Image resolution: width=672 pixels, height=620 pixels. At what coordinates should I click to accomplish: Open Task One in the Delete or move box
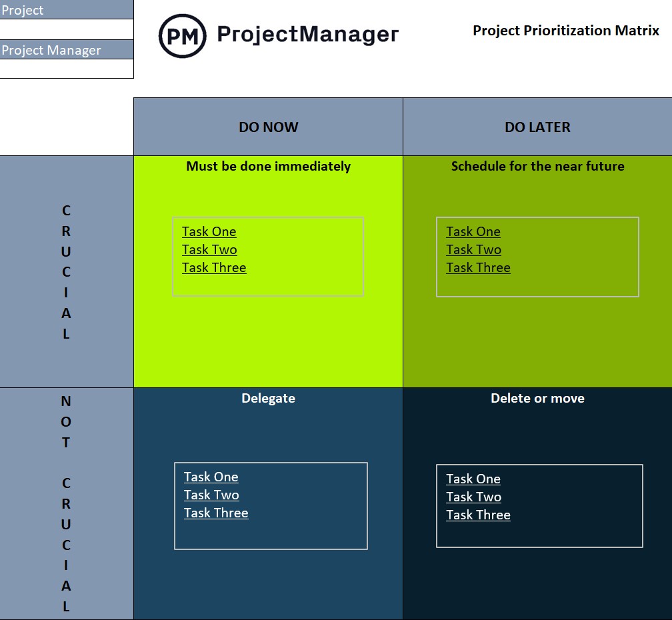click(473, 479)
